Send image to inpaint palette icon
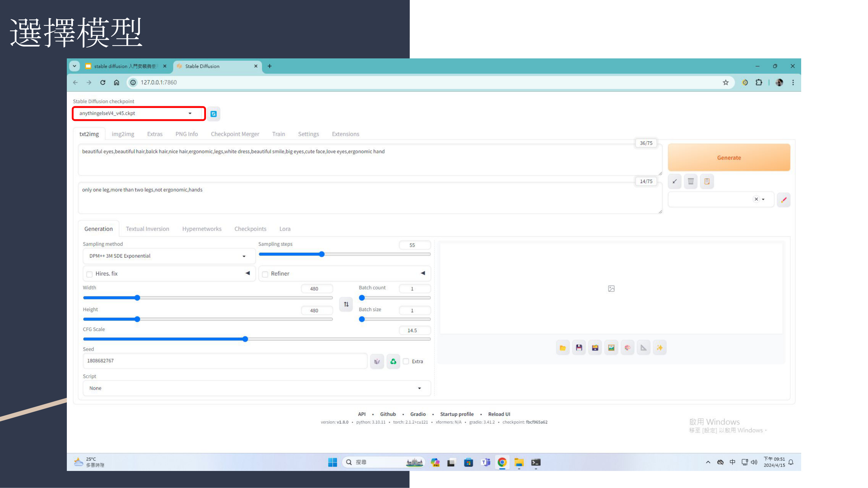The width and height of the screenshot is (868, 488). pyautogui.click(x=627, y=347)
